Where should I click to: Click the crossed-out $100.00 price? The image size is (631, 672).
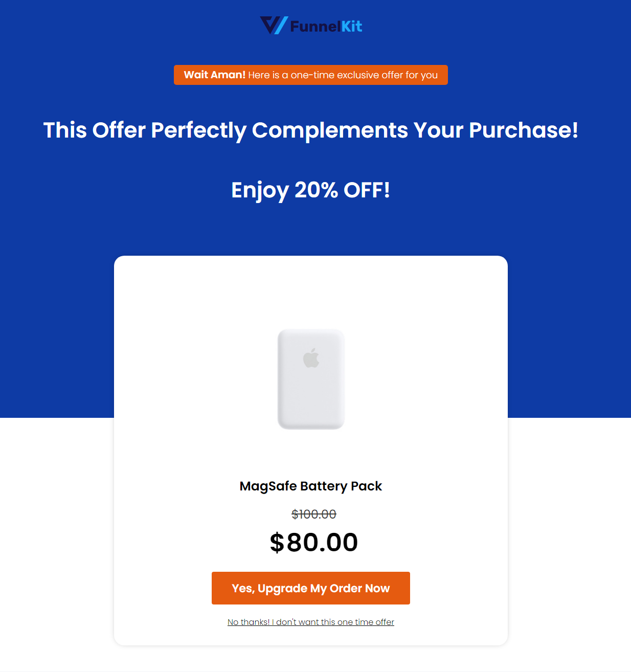pyautogui.click(x=314, y=514)
